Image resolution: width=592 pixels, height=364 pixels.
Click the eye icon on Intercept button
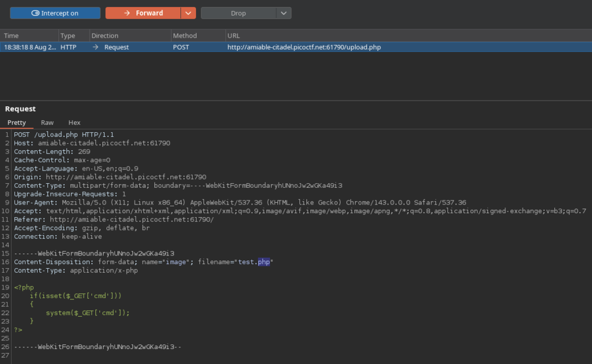click(x=35, y=13)
